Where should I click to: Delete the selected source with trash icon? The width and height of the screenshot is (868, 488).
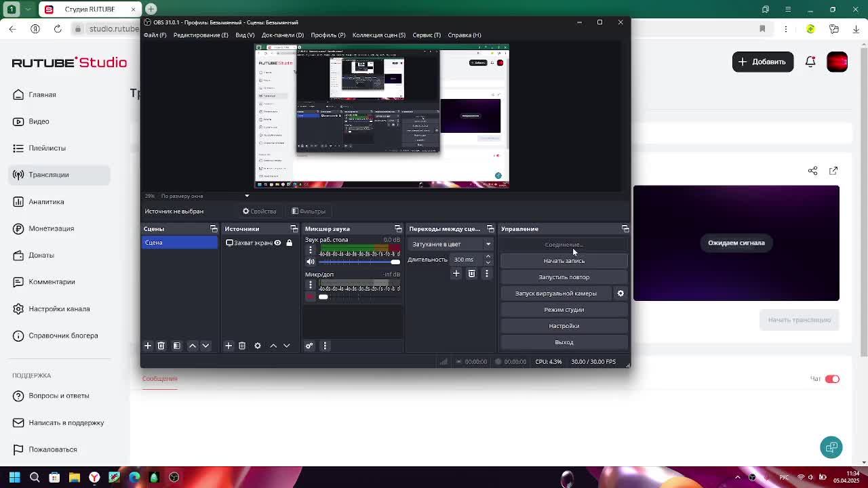[242, 346]
